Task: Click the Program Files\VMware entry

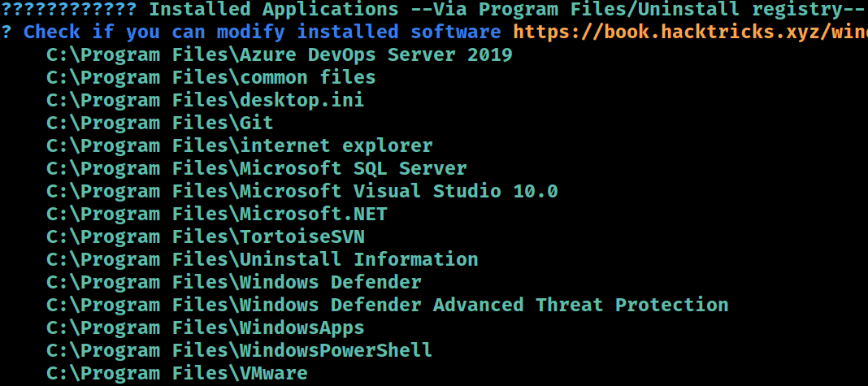Action: coord(177,373)
